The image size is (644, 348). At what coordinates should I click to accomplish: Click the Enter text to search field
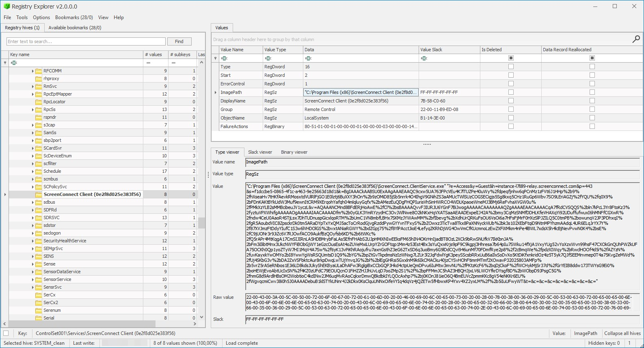pos(86,41)
